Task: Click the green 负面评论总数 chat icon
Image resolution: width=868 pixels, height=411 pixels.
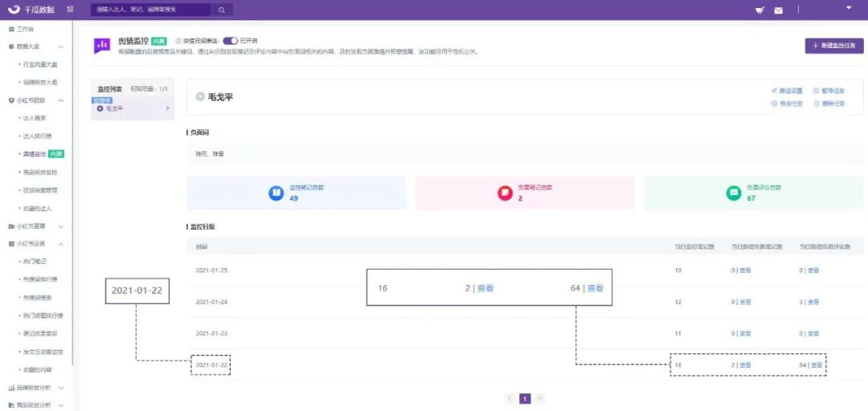Action: pos(733,193)
